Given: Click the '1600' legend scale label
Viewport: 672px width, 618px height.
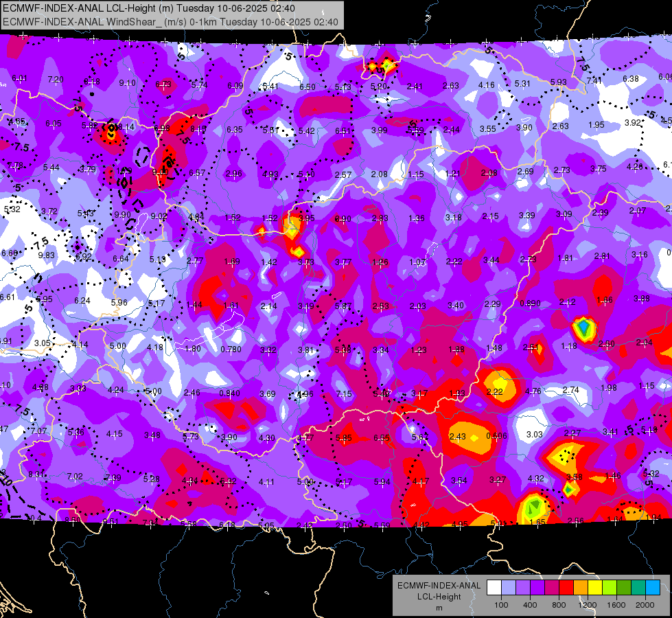Looking at the screenshot, I should point(616,605).
